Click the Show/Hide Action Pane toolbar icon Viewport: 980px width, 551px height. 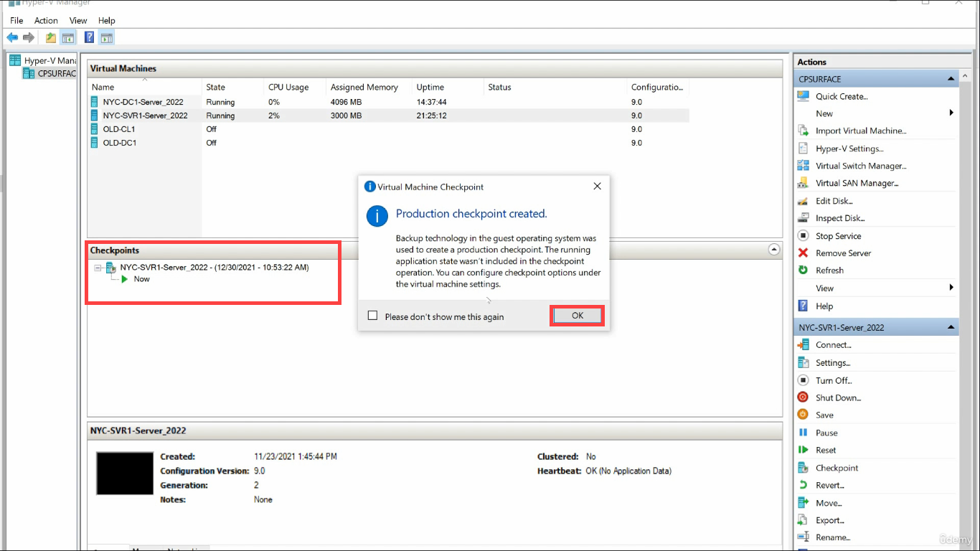point(106,37)
